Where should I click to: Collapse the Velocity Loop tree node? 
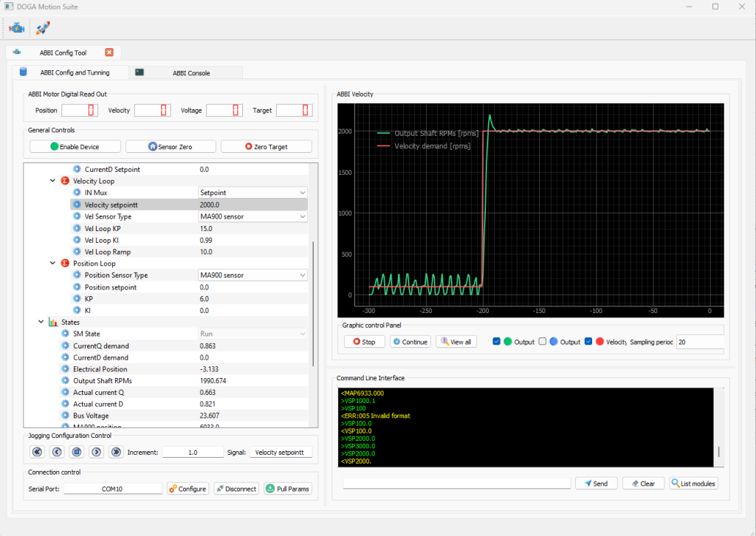click(x=52, y=181)
